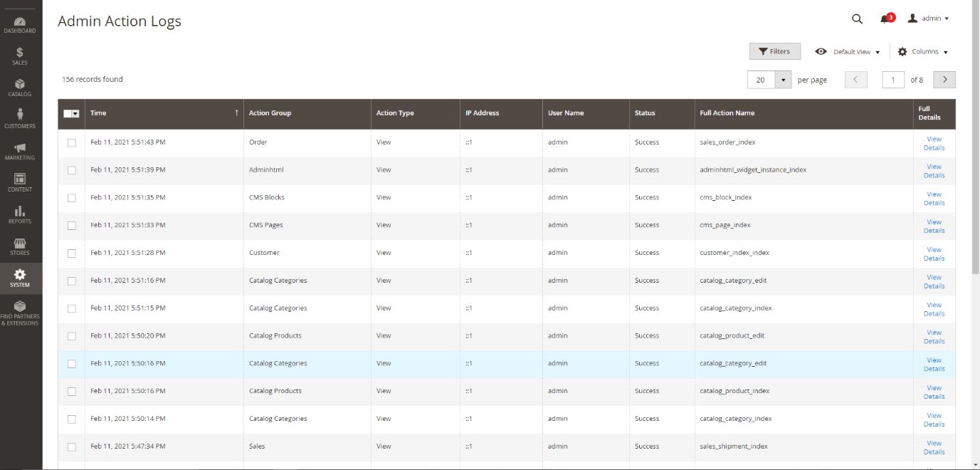
Task: Click the current page number field
Action: click(893, 80)
